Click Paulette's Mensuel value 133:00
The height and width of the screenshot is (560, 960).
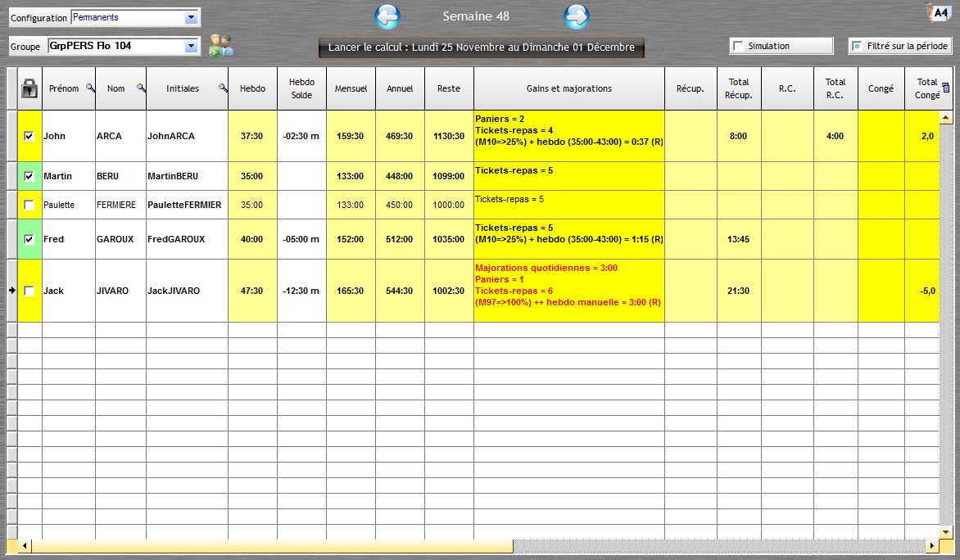[x=351, y=205]
